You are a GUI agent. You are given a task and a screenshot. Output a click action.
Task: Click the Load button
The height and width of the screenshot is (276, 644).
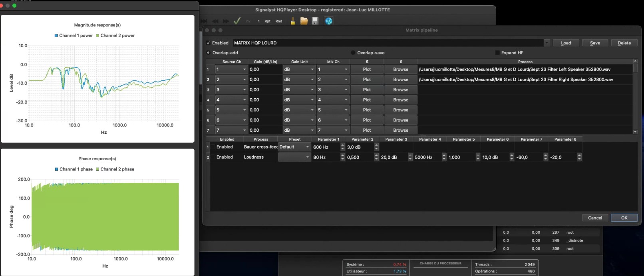566,43
